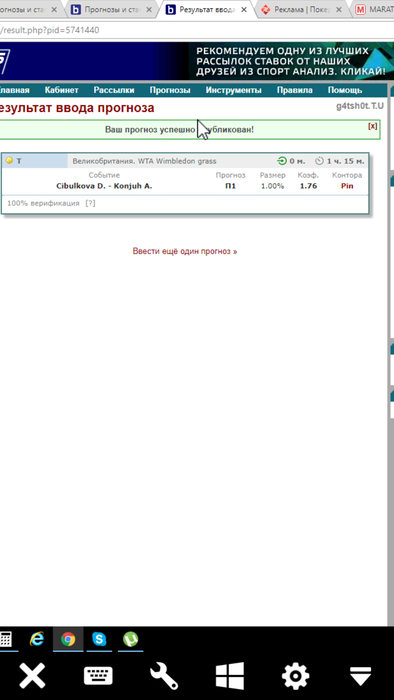Open the gear settings icon in bottom toolbar
This screenshot has width=394, height=700.
point(295,676)
